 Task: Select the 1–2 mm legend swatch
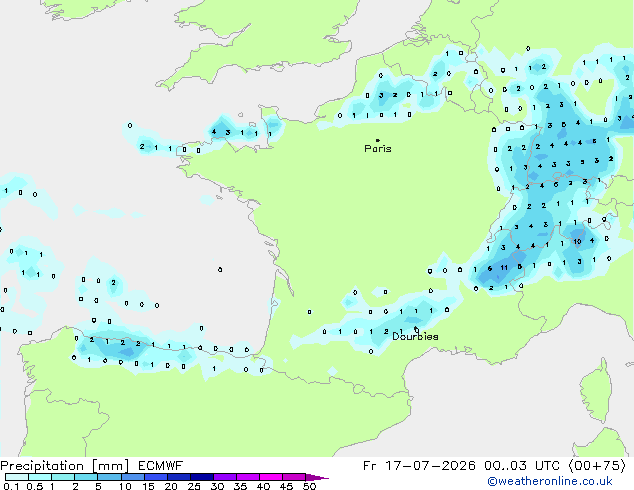pyautogui.click(x=63, y=477)
